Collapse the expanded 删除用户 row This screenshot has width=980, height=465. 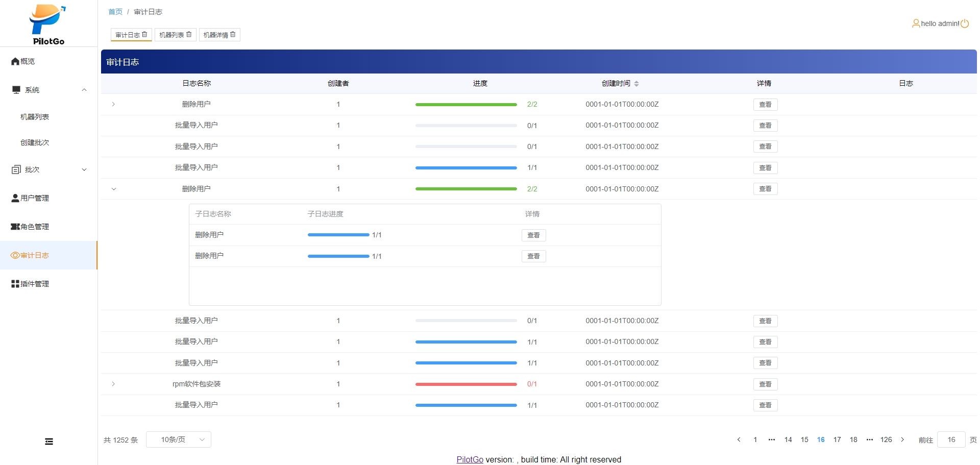(x=113, y=189)
